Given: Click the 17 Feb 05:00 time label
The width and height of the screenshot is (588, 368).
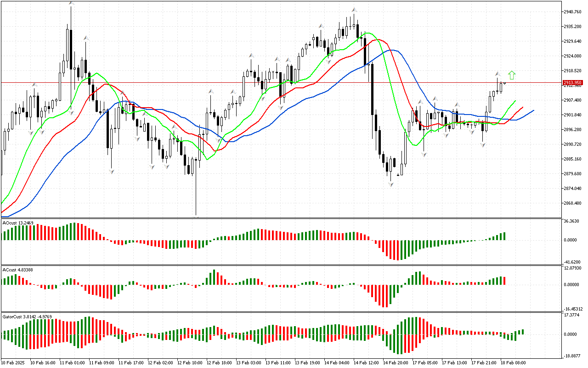Looking at the screenshot, I should point(425,363).
